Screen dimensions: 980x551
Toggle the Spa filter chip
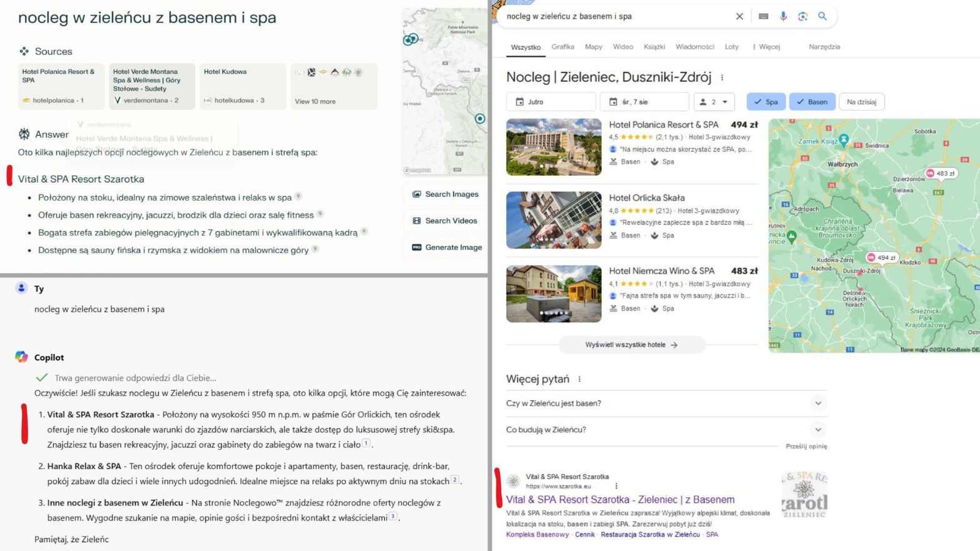click(x=766, y=102)
